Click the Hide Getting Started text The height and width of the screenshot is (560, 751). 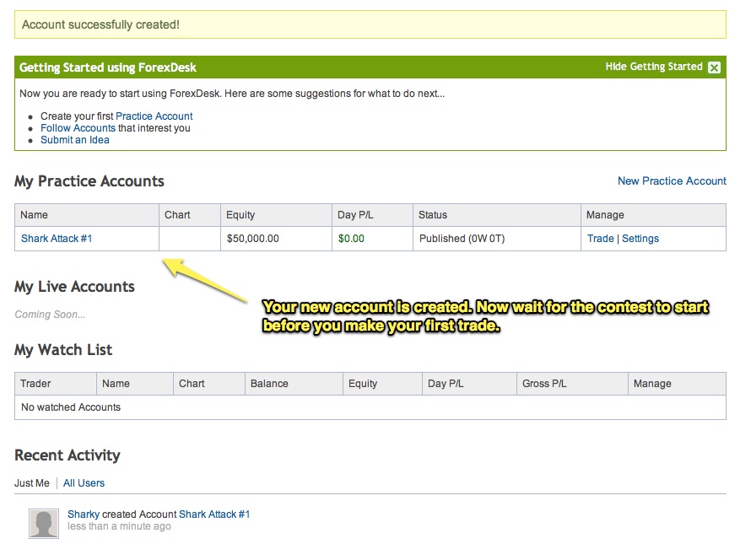click(x=654, y=67)
